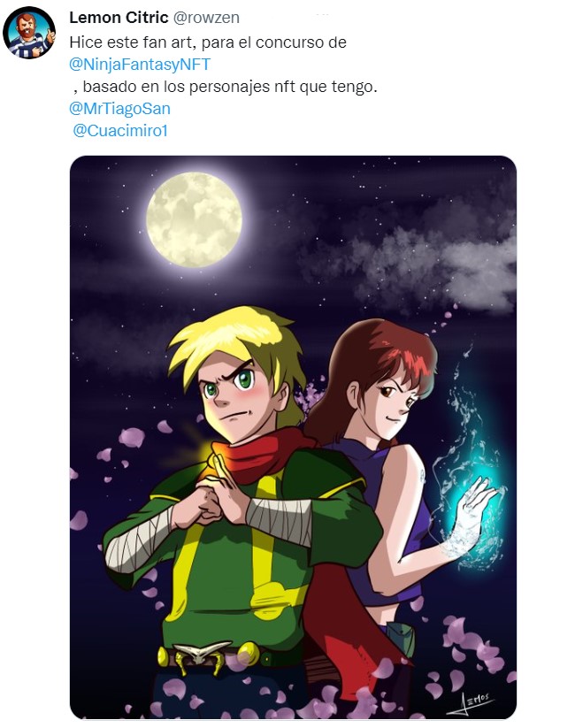Click the artist signature on the artwork
Viewport: 583px width, 728px height.
pos(472,703)
